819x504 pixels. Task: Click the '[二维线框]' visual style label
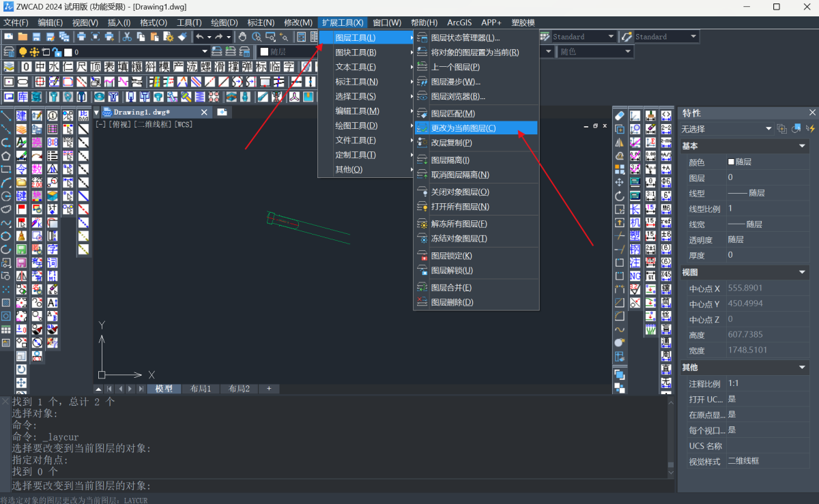[x=153, y=125]
